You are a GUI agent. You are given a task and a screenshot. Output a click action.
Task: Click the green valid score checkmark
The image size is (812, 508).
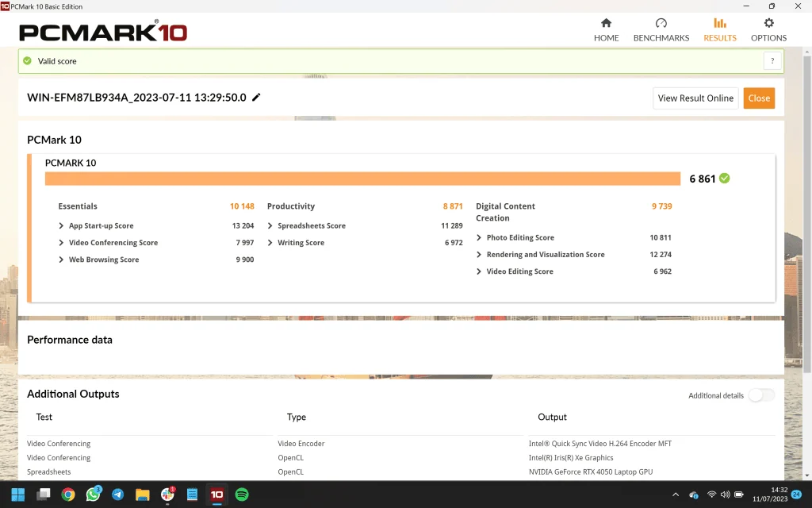pos(29,60)
